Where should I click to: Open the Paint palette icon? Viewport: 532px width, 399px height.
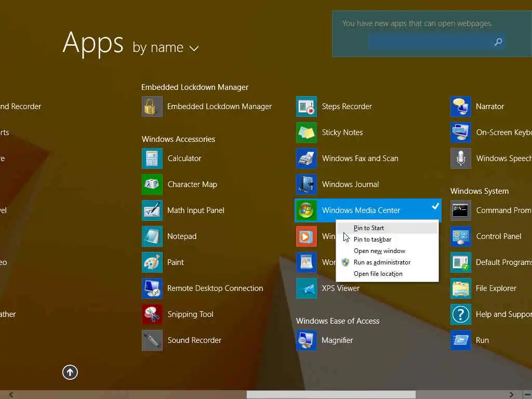pos(152,262)
